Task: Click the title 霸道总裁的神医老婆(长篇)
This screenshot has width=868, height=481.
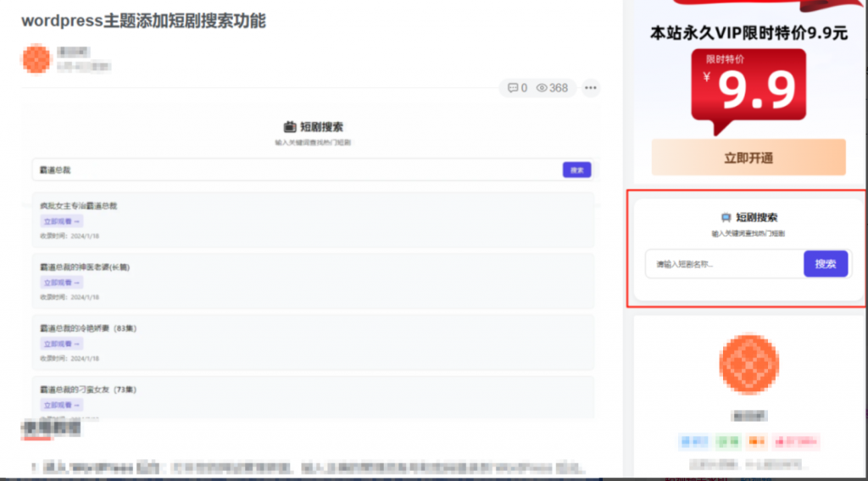Action: 85,267
